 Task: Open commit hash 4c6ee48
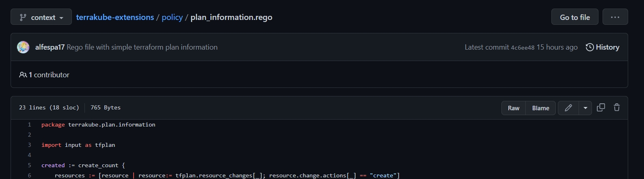523,48
